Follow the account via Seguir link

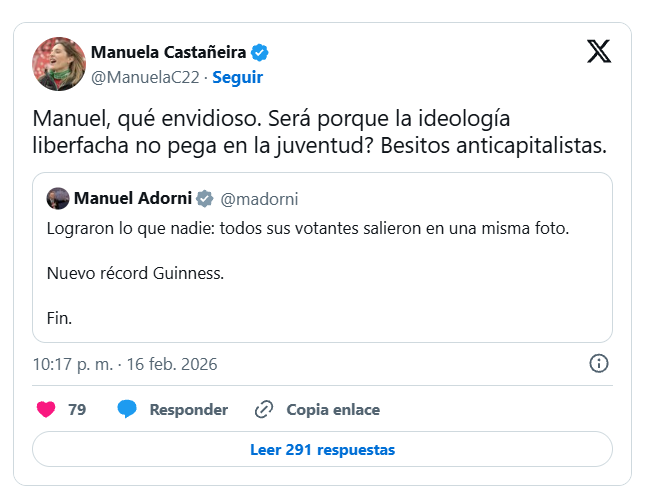click(238, 77)
